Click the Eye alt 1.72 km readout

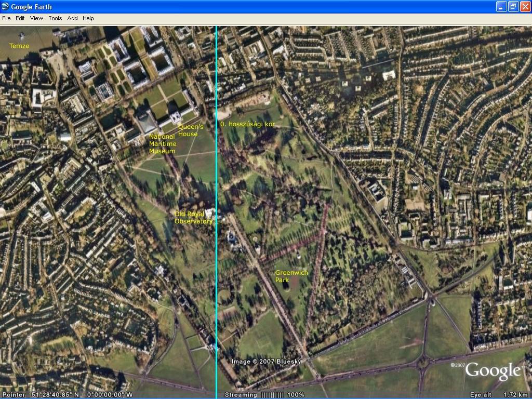click(498, 395)
